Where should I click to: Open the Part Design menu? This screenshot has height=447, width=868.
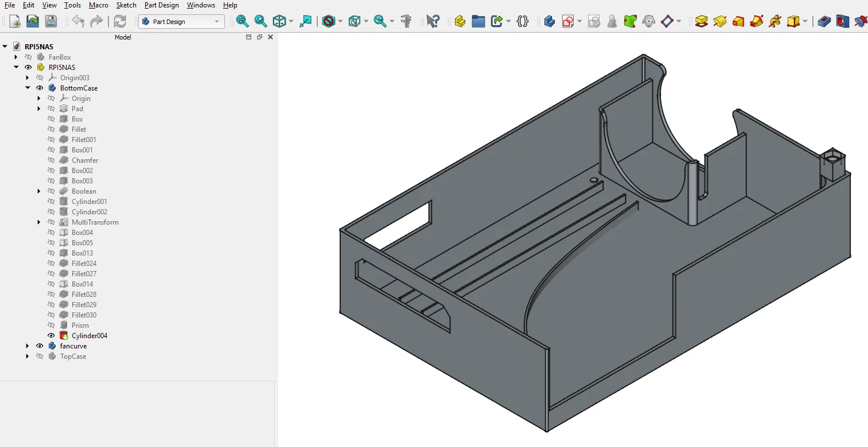(161, 5)
